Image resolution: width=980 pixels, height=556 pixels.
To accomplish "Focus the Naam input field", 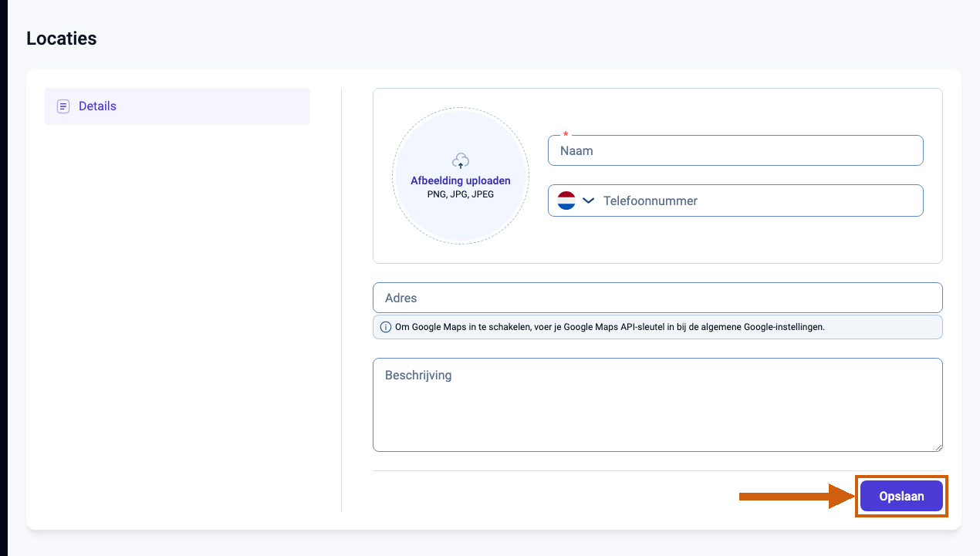I will coord(735,150).
